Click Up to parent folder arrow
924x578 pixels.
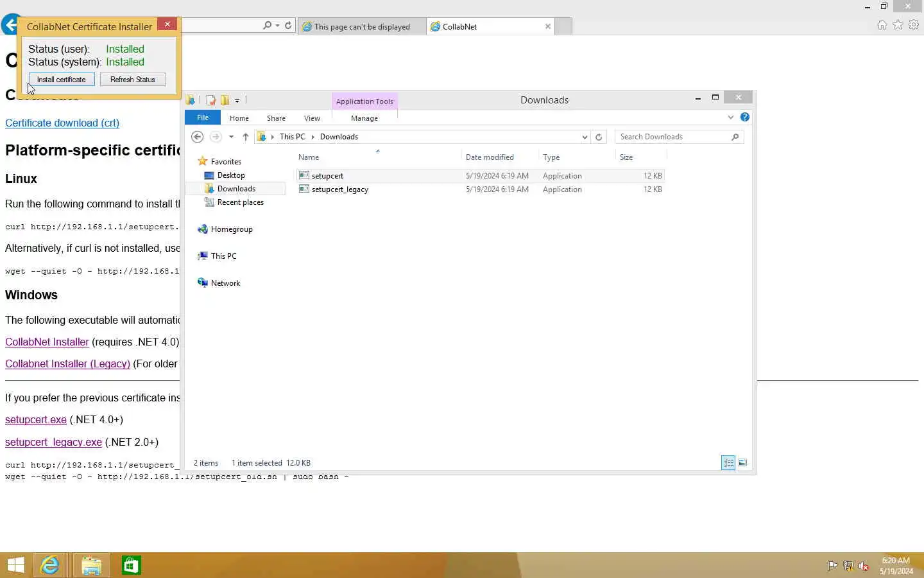tap(246, 137)
